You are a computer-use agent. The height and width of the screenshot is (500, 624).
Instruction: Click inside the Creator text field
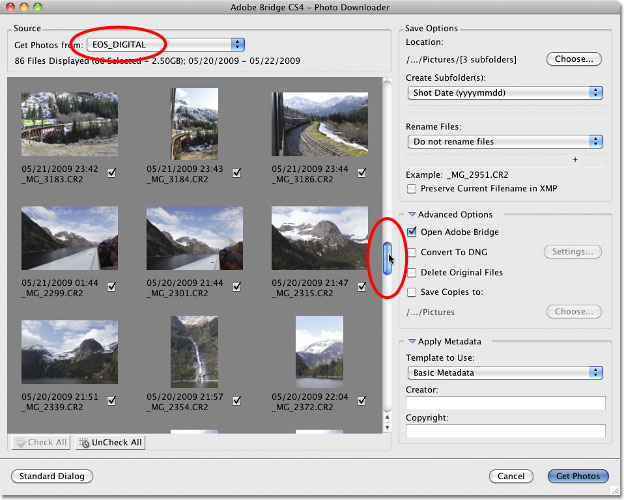pos(506,403)
